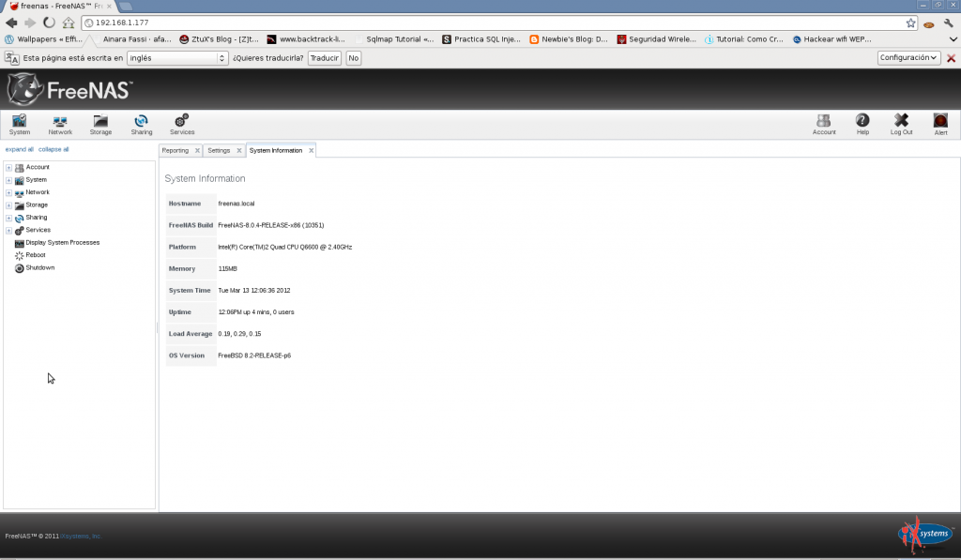The width and height of the screenshot is (961, 560).
Task: Open a new browser tab
Action: pyautogui.click(x=126, y=7)
